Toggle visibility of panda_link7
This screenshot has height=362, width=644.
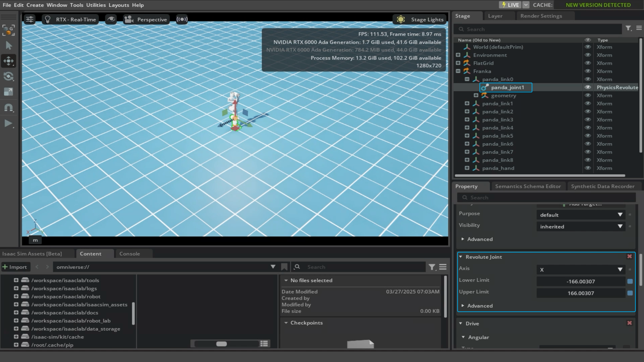pyautogui.click(x=588, y=152)
